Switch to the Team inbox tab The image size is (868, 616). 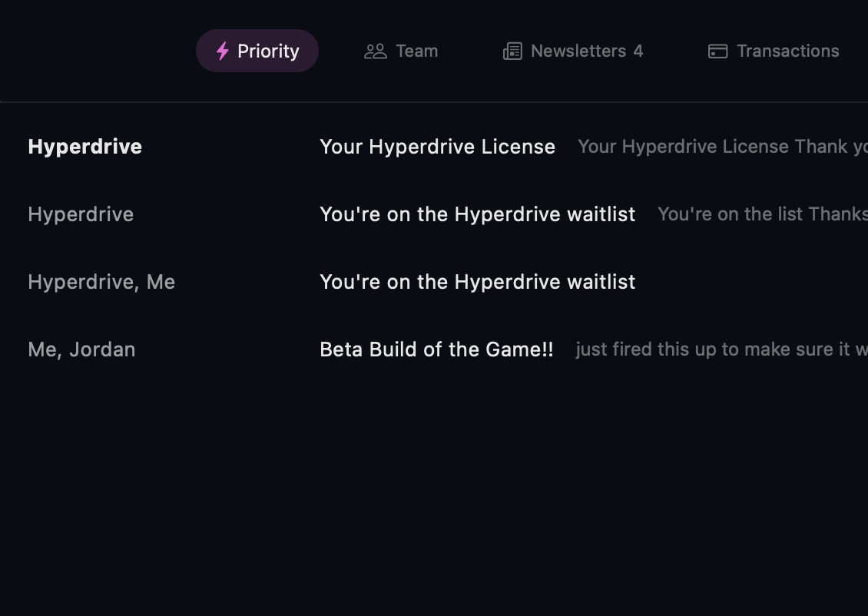(401, 51)
